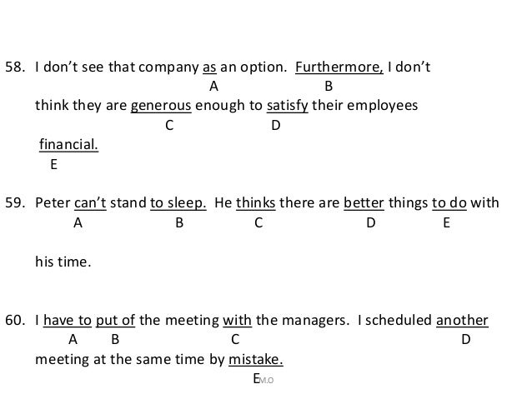Image resolution: width=532 pixels, height=399 pixels.
Task: Click question number 60
Action: click(x=15, y=321)
